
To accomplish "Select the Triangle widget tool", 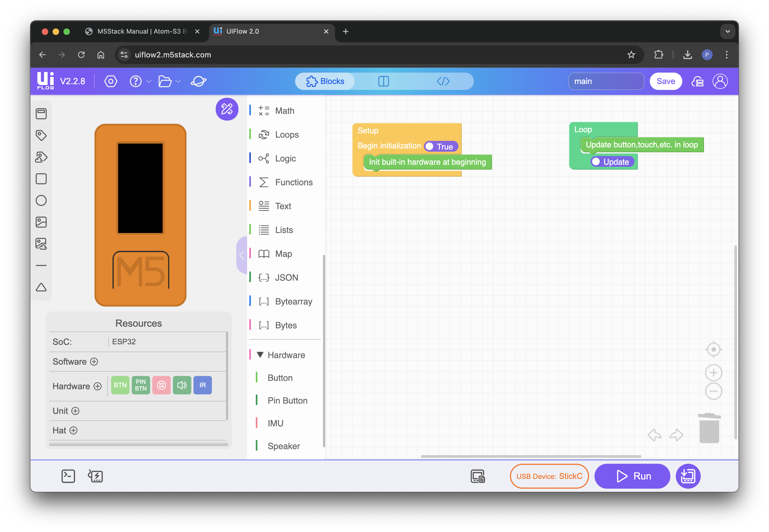I will [x=41, y=287].
